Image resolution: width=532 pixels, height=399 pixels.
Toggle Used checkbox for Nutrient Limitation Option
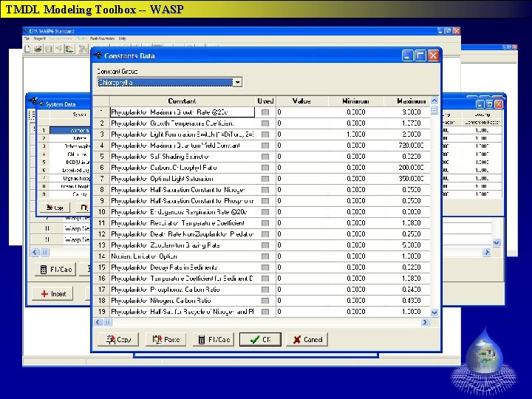pyautogui.click(x=265, y=256)
